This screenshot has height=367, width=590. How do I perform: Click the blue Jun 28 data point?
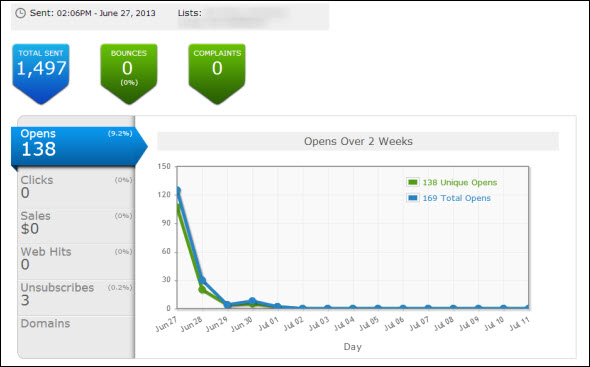202,280
